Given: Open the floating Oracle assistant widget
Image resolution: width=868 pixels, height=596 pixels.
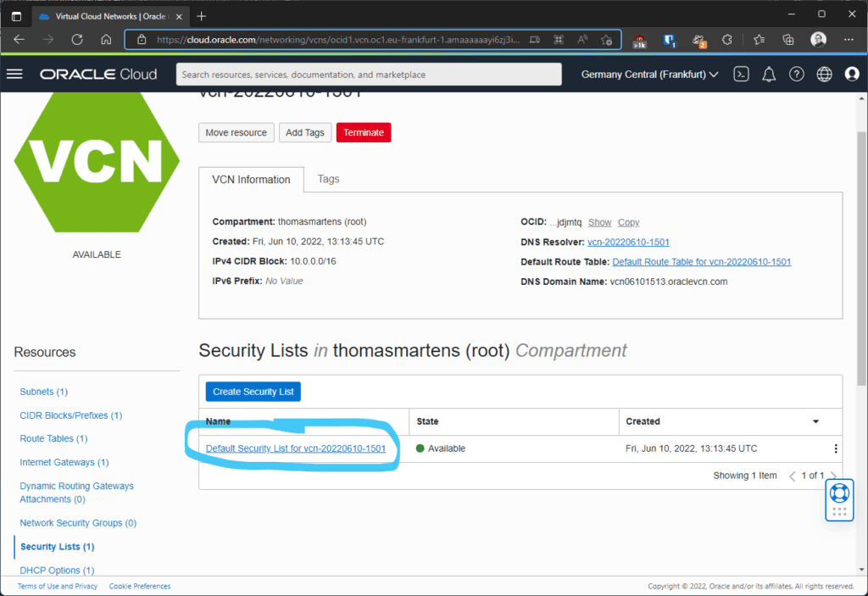Looking at the screenshot, I should click(838, 499).
